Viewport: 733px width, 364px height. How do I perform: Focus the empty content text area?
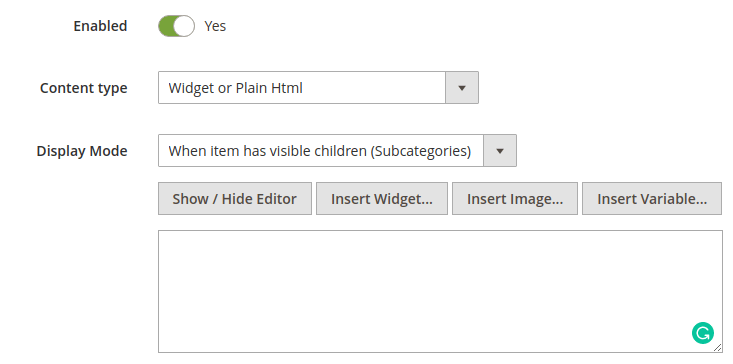[x=440, y=291]
